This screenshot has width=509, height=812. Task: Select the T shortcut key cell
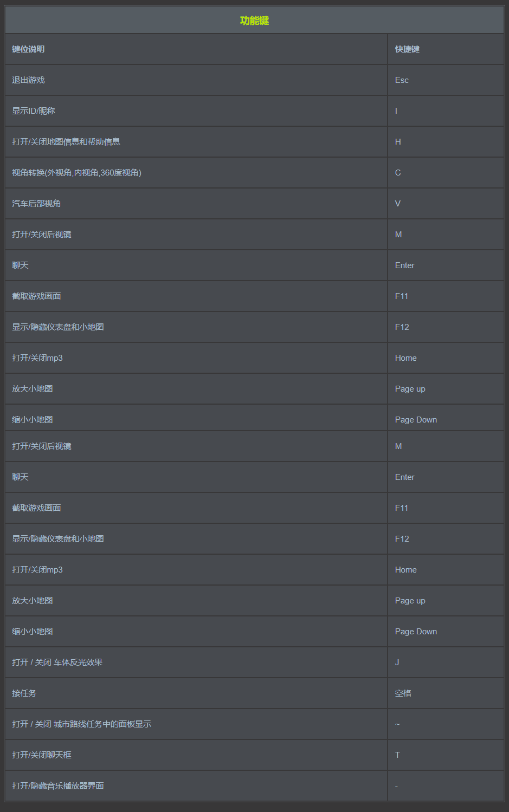click(x=397, y=755)
